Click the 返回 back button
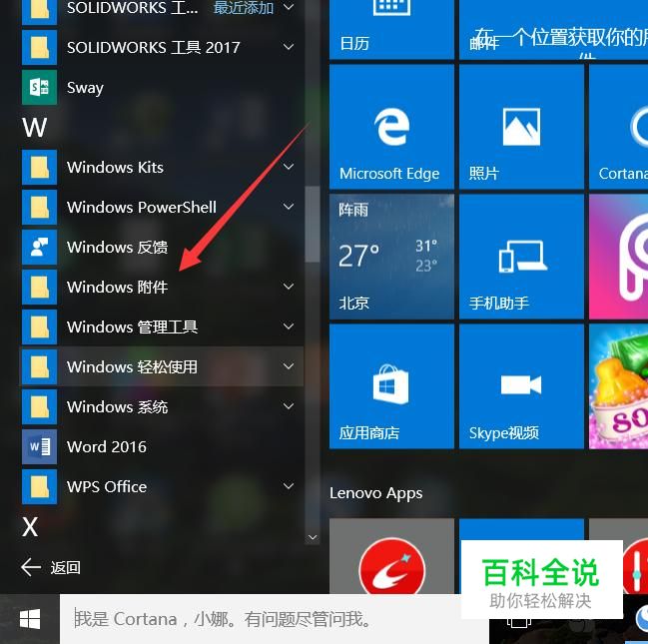Viewport: 648px width, 644px height. [51, 567]
